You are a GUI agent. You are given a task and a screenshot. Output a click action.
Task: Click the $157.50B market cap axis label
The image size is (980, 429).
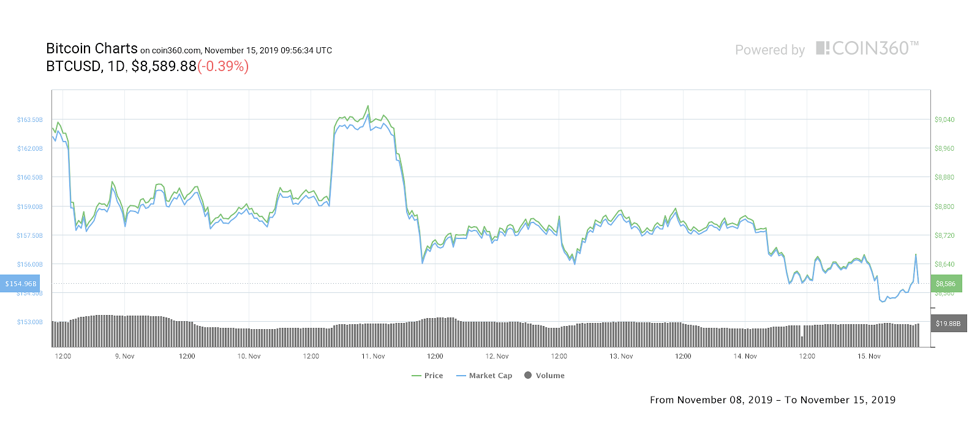coord(30,235)
